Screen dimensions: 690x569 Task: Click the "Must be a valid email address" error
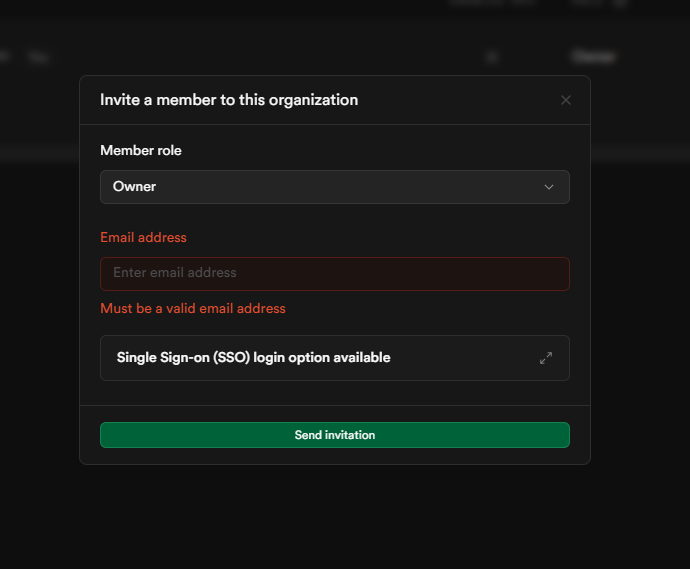coord(193,309)
